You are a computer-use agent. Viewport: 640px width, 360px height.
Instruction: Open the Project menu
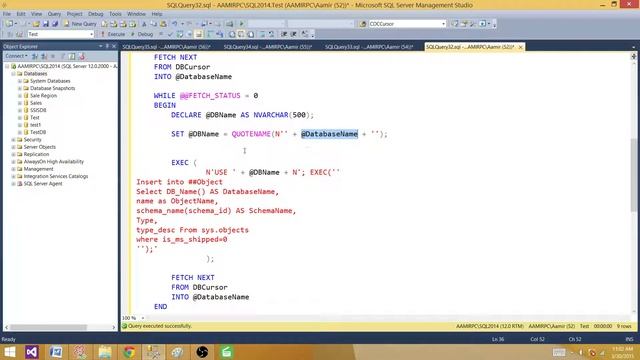coord(74,14)
